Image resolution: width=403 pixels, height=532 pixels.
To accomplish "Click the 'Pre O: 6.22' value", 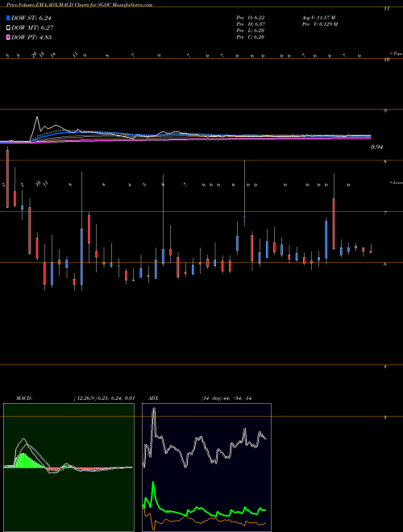I will coord(251,18).
